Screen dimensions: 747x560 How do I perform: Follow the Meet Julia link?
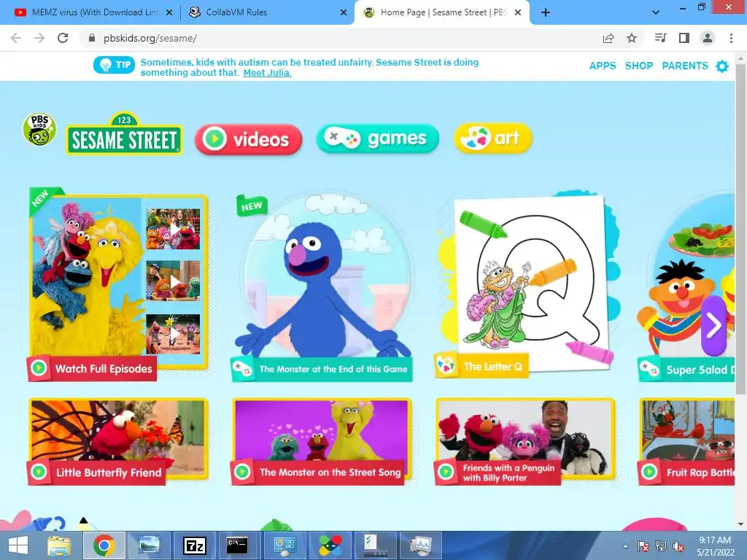267,73
